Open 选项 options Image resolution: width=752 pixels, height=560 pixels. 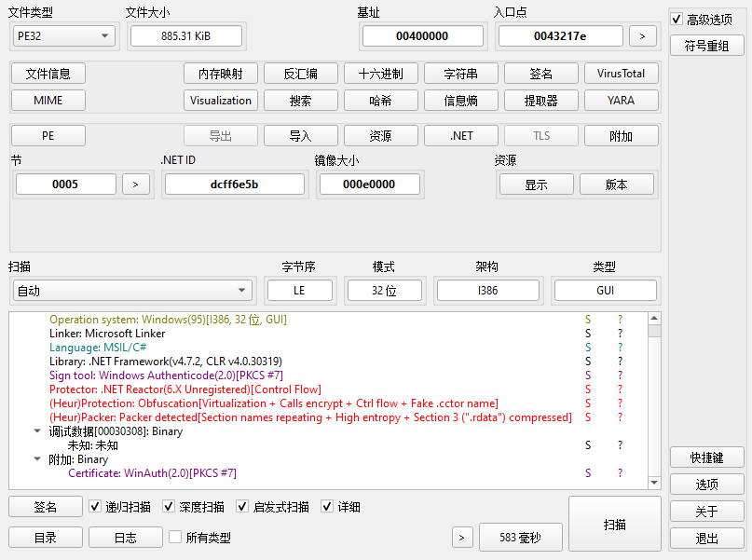click(707, 485)
